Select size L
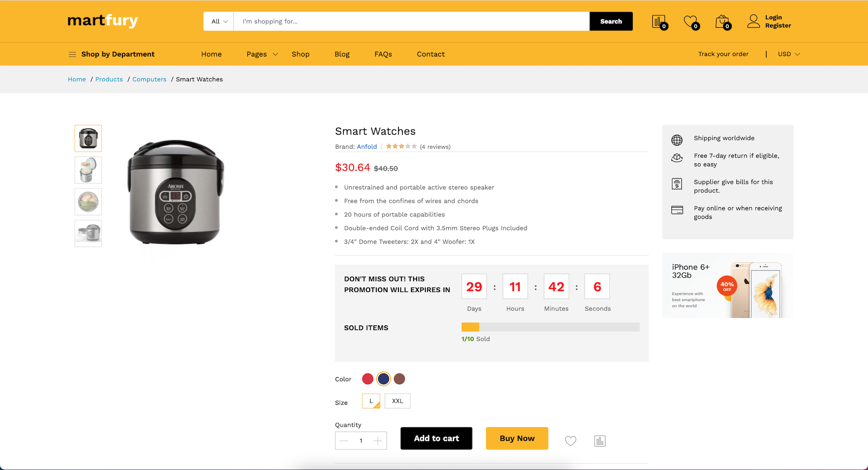Screen dimensions: 868x470 371,400
